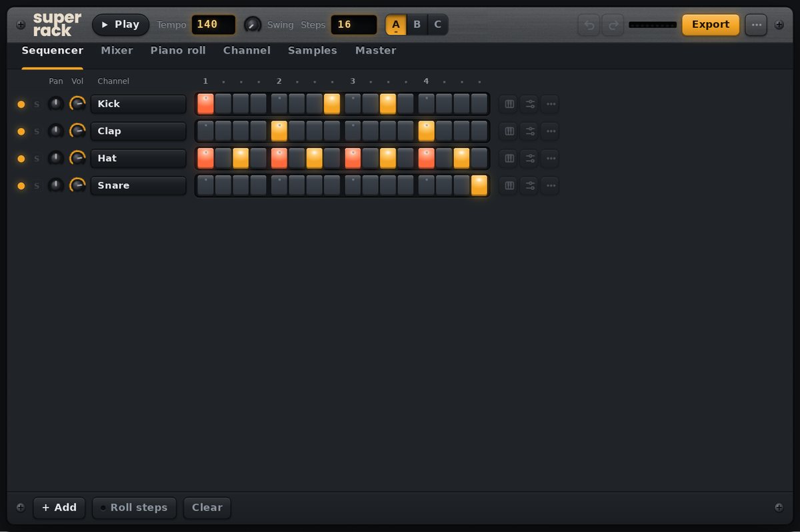The height and width of the screenshot is (532, 800).
Task: Clear the pattern with Clear button
Action: coord(207,507)
